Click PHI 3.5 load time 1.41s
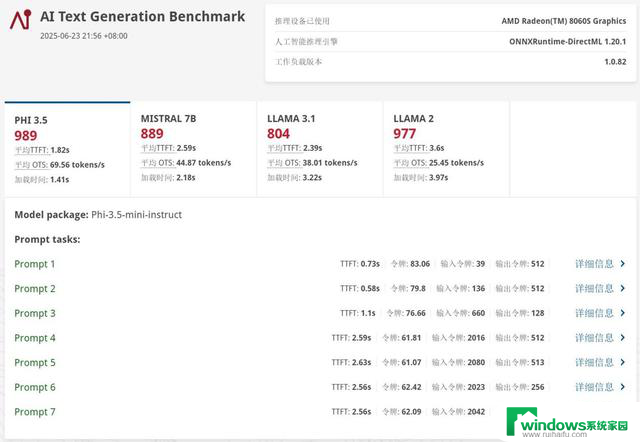Screen dimensions: 640x442 pyautogui.click(x=42, y=180)
